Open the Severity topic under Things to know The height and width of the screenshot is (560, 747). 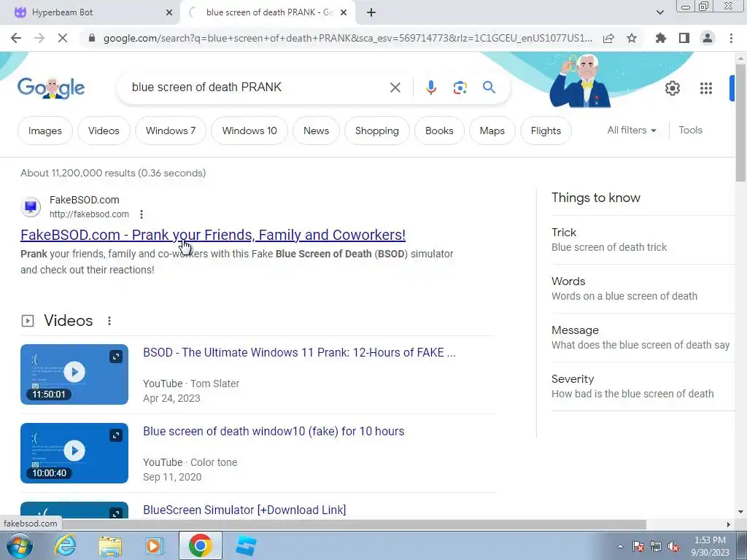coord(643,386)
